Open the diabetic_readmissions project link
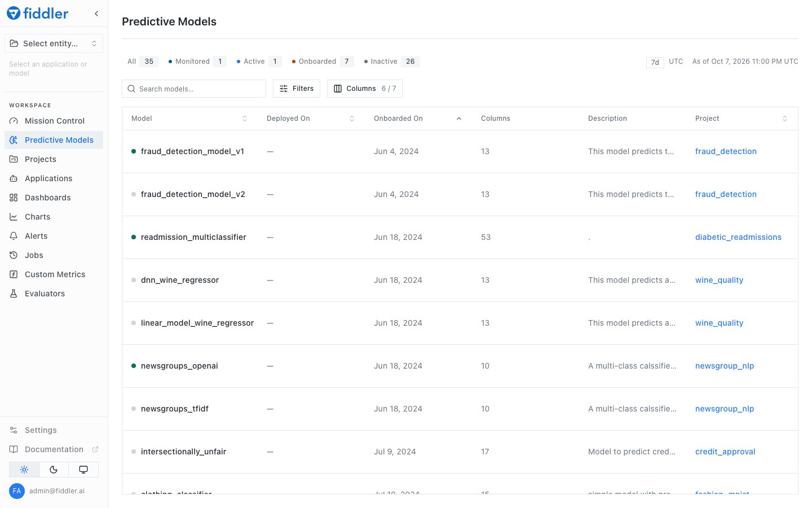812x508 pixels. [x=738, y=237]
